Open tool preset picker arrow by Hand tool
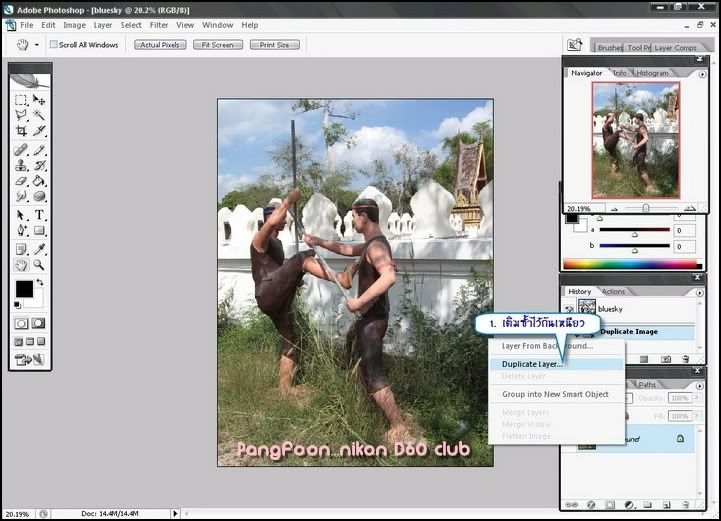Screen dimensions: 721x521 pyautogui.click(x=37, y=45)
